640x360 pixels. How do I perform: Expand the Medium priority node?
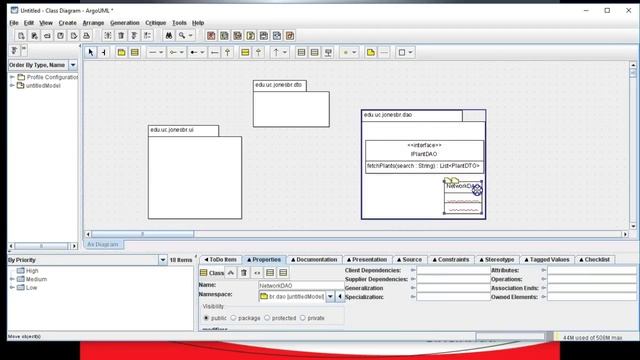tap(12, 279)
